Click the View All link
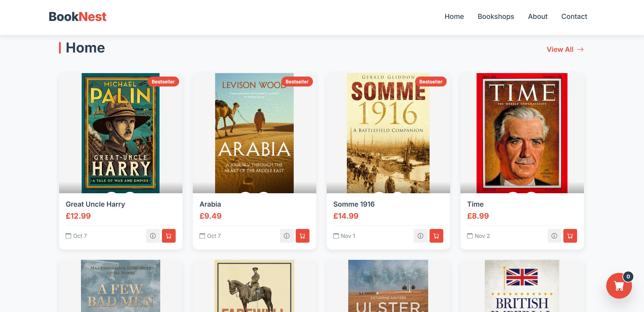Viewport: 644px width, 312px height. tap(565, 49)
